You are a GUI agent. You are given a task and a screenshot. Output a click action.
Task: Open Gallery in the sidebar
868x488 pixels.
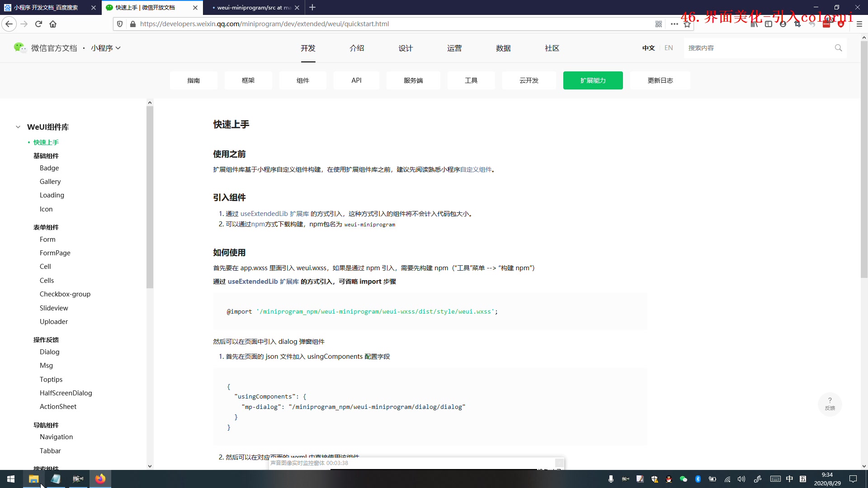pos(50,182)
